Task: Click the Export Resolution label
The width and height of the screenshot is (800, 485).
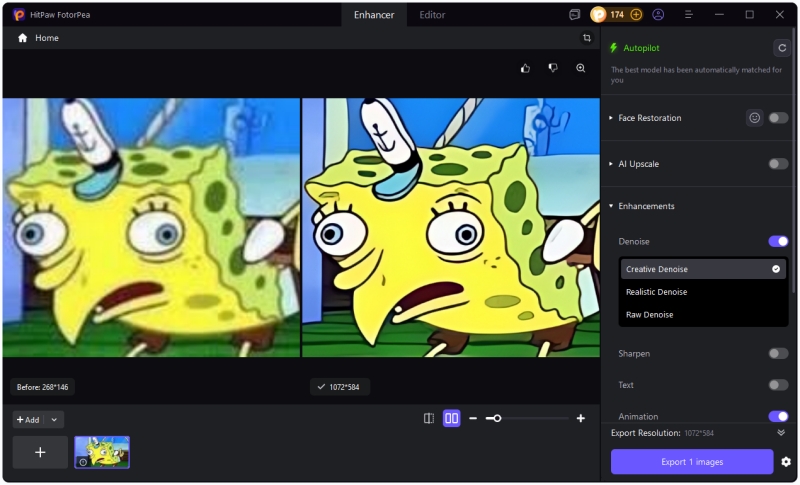Action: click(646, 433)
